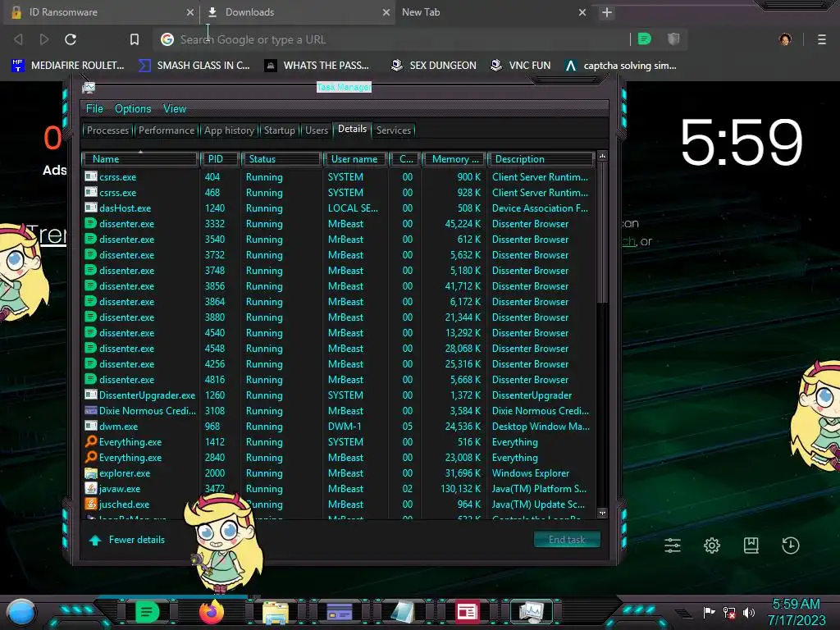This screenshot has height=630, width=840.
Task: Click the volume speaker tray icon
Action: coord(749,612)
